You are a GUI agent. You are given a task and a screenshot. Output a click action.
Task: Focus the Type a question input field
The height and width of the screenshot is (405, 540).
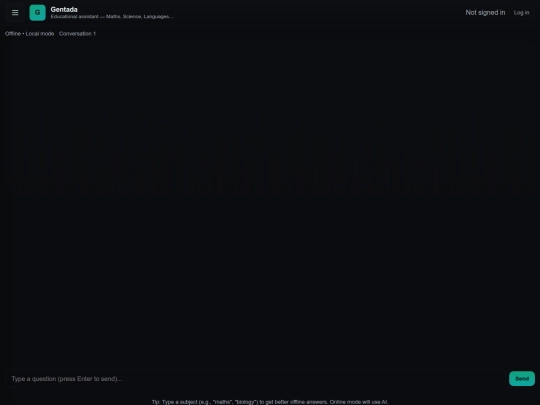tap(255, 379)
